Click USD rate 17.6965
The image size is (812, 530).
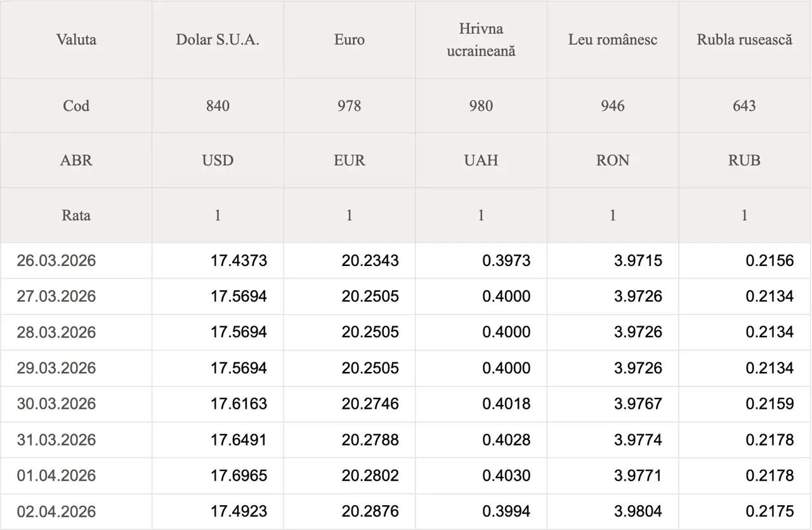coord(239,475)
